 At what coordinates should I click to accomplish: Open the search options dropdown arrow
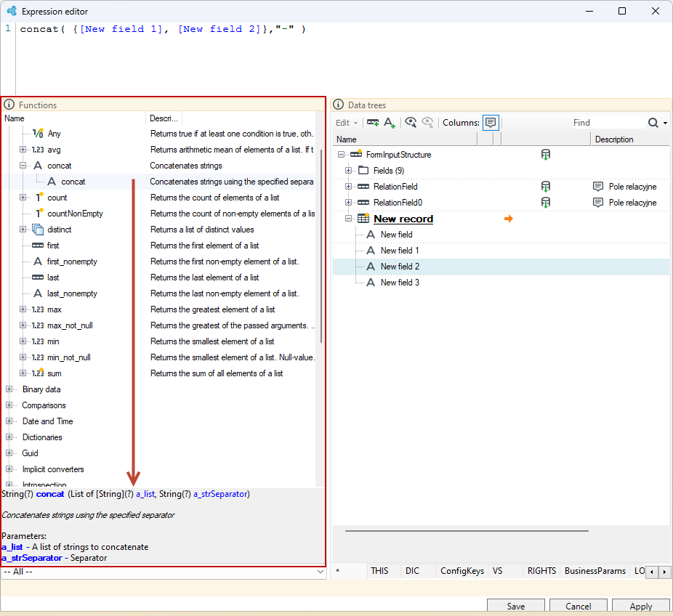(665, 123)
